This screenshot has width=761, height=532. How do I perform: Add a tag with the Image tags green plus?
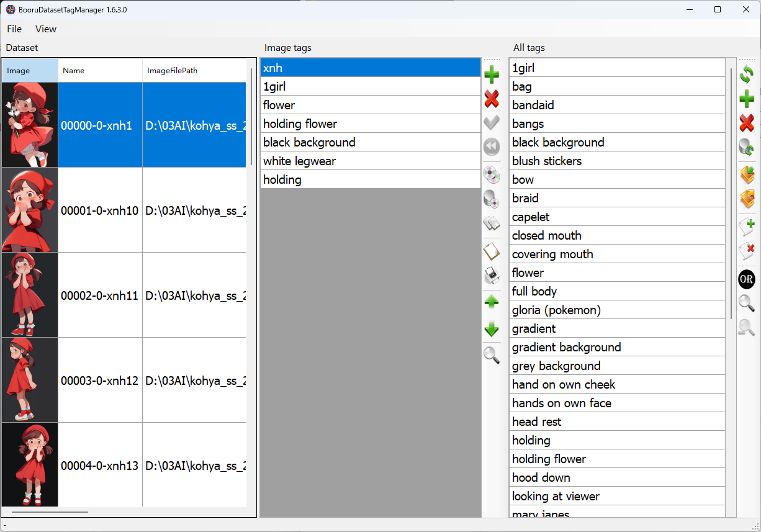point(492,75)
